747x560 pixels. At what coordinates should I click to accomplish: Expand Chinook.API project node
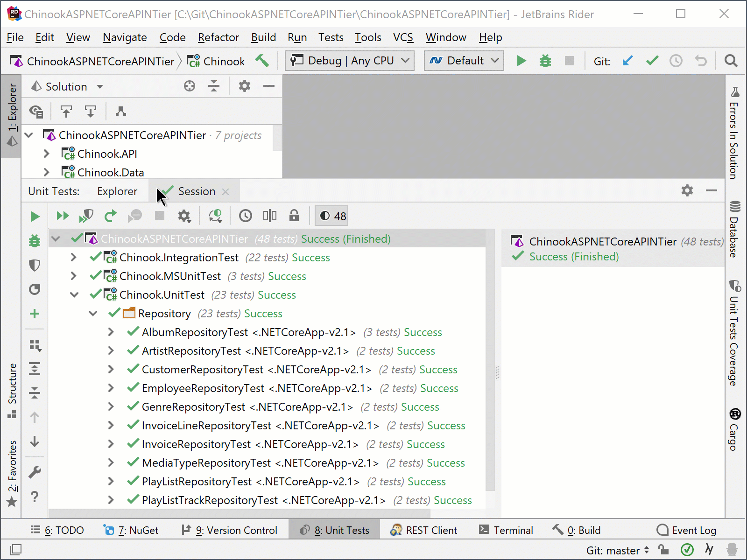[46, 154]
